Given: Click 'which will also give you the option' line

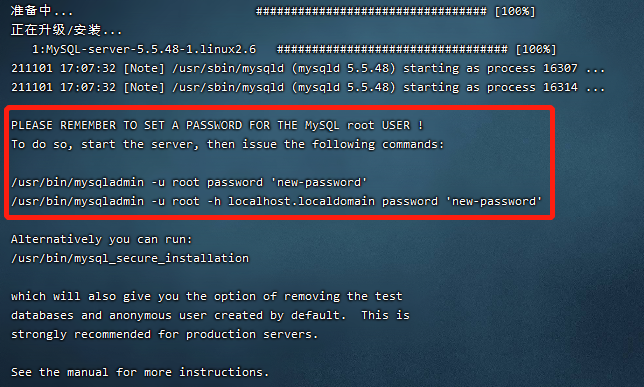Looking at the screenshot, I should click(207, 296).
